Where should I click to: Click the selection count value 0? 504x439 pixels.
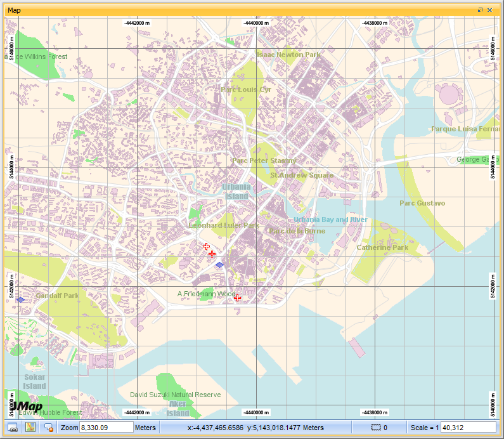tap(385, 428)
